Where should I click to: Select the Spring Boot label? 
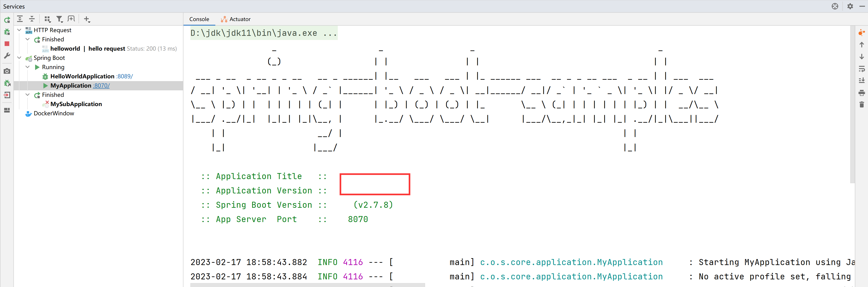(x=49, y=58)
